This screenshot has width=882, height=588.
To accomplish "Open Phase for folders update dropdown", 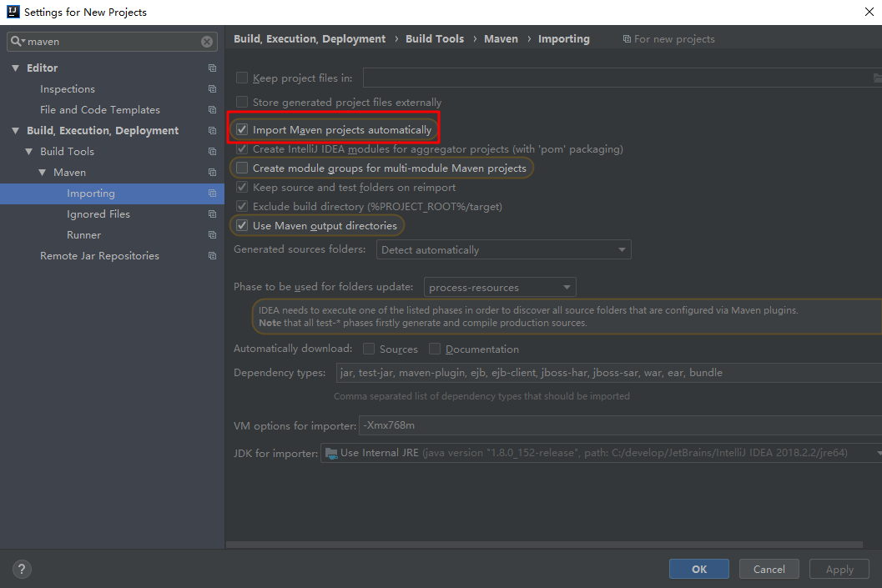I will [x=500, y=287].
